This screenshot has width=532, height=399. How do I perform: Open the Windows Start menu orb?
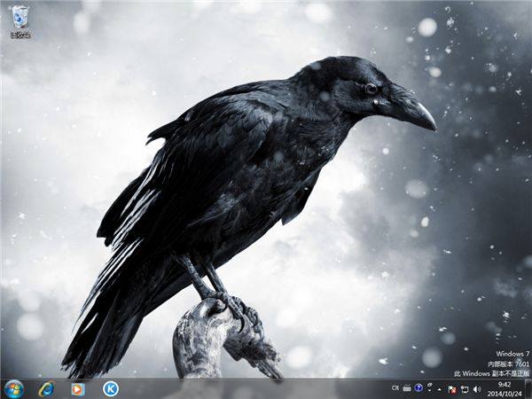click(x=14, y=388)
